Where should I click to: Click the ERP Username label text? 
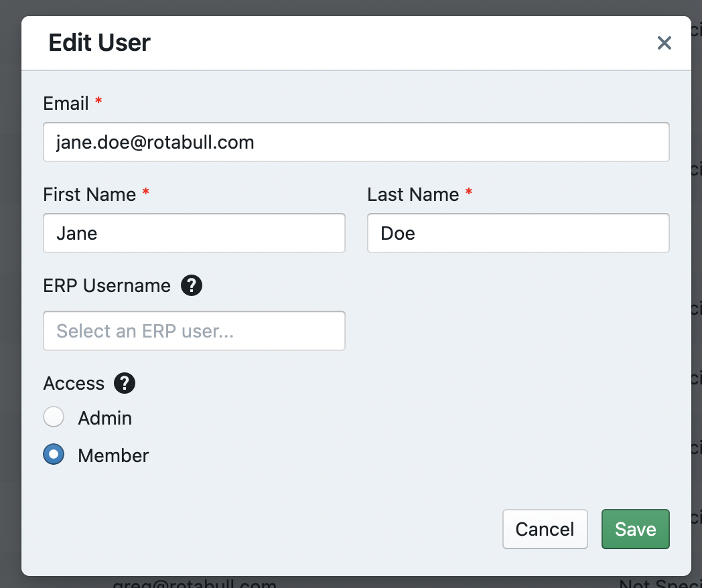(107, 286)
